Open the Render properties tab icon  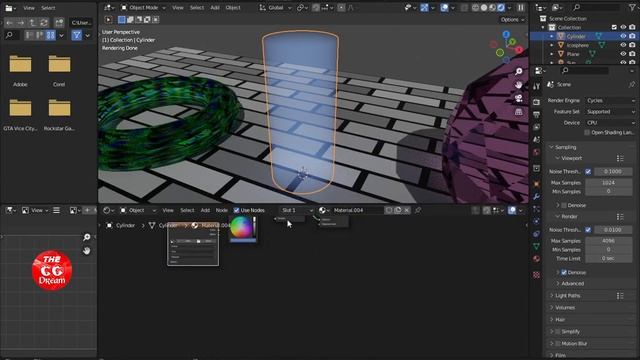(x=536, y=102)
